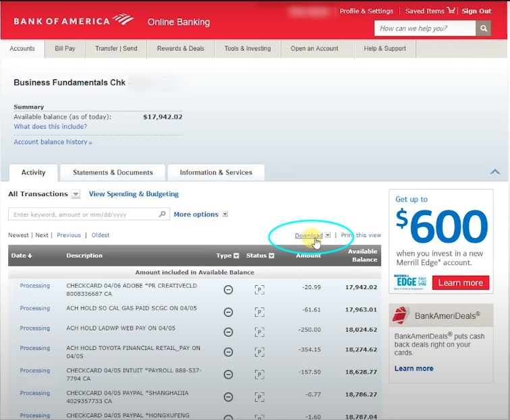Click the pending status icon for LADWP payment
The image size is (510, 420).
[259, 332]
